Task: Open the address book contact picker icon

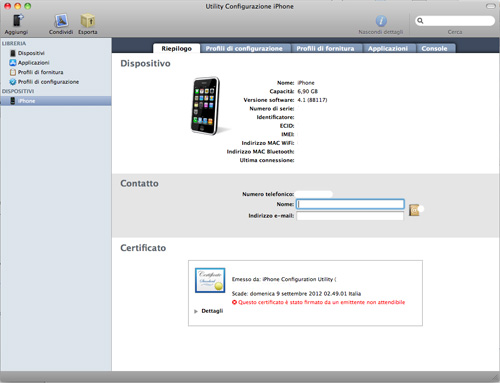Action: [x=414, y=210]
